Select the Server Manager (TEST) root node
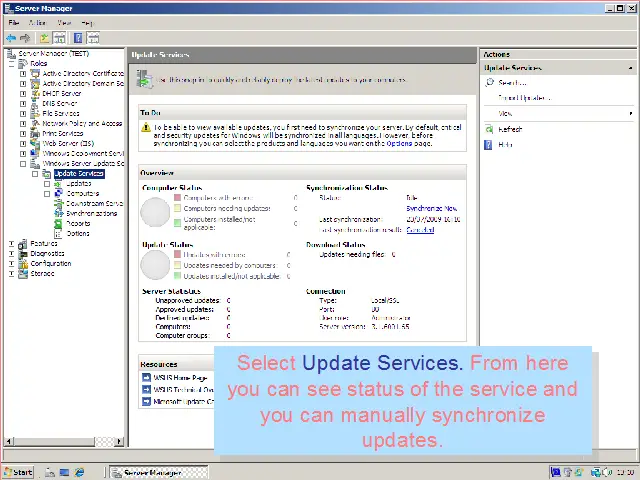 (53, 53)
